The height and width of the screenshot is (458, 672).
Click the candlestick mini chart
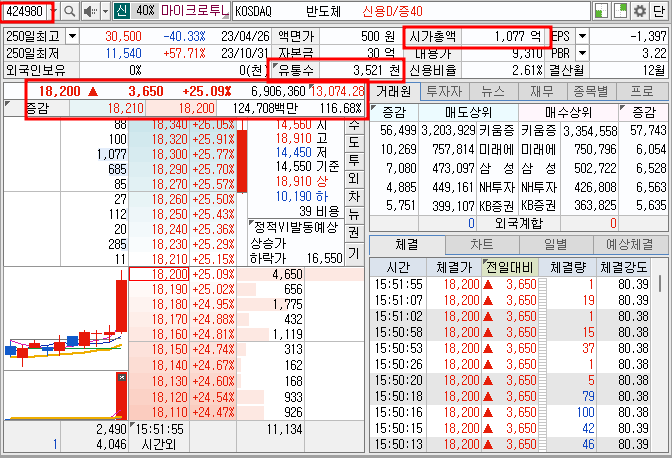click(66, 319)
